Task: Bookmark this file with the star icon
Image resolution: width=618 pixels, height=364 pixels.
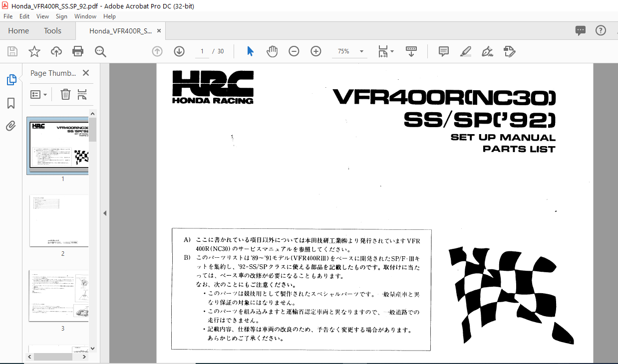Action: (34, 51)
